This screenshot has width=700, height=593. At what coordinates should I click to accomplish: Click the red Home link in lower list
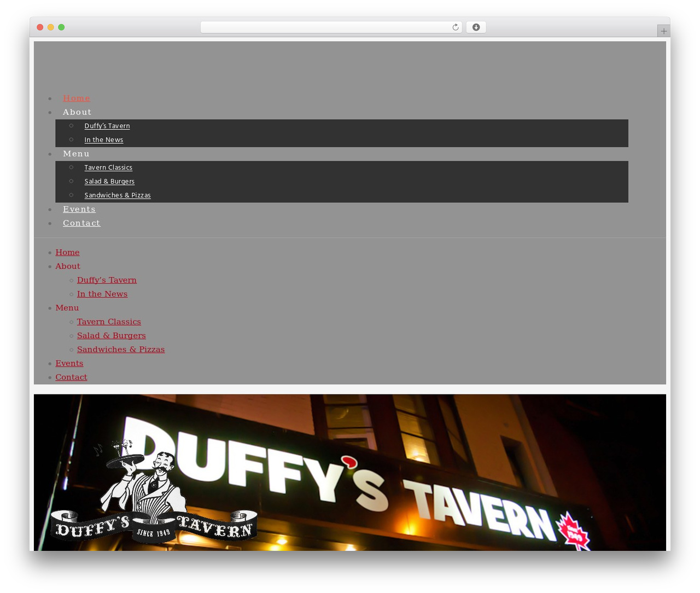67,252
